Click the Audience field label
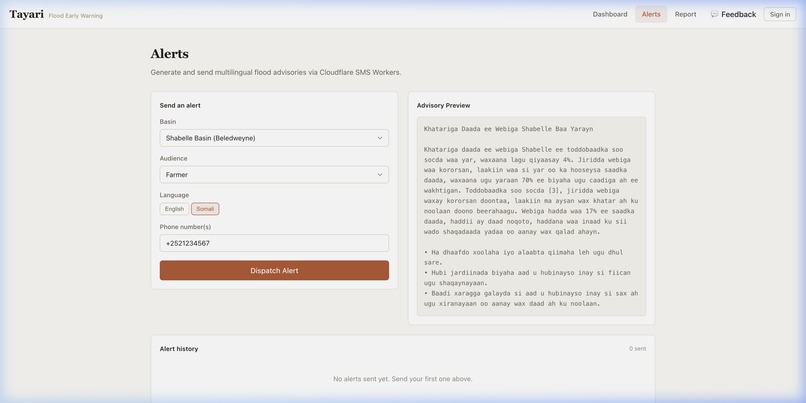Screen dimensions: 806x403 point(173,158)
